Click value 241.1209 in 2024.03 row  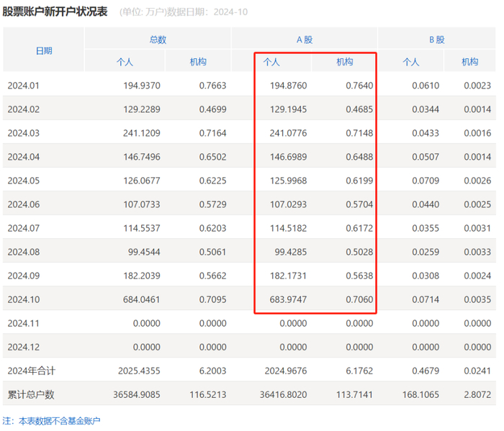142,133
